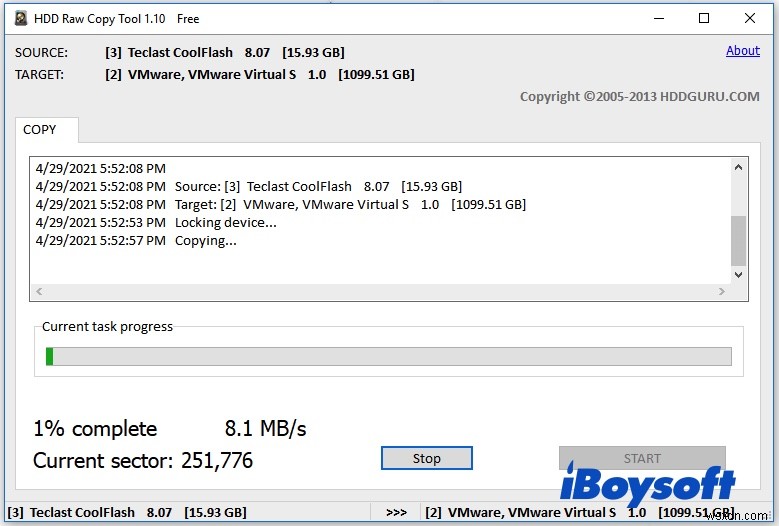The image size is (779, 526).
Task: Minimize the HDD Raw Copy Tool window
Action: click(659, 19)
